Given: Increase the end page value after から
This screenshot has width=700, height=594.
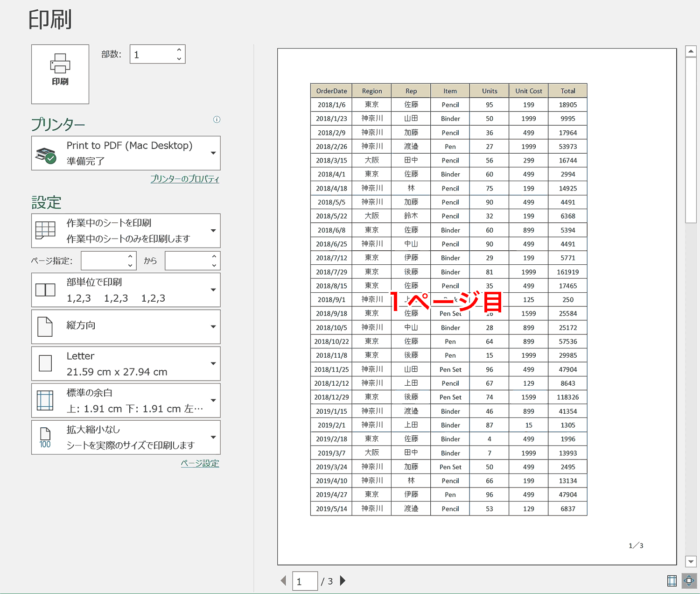Looking at the screenshot, I should point(214,256).
